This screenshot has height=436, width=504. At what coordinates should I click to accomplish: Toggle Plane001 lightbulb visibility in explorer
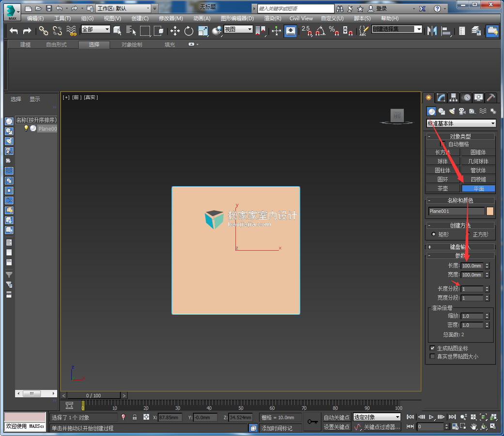pyautogui.click(x=26, y=128)
